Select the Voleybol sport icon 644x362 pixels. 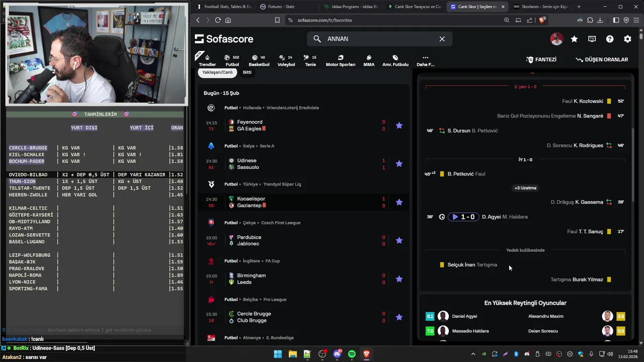[x=286, y=60]
